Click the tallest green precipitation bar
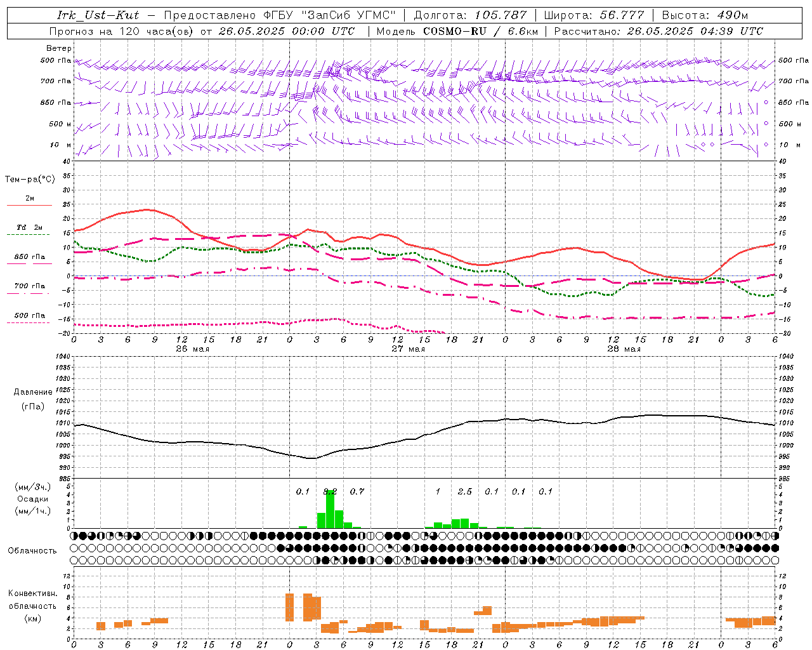 pos(330,508)
